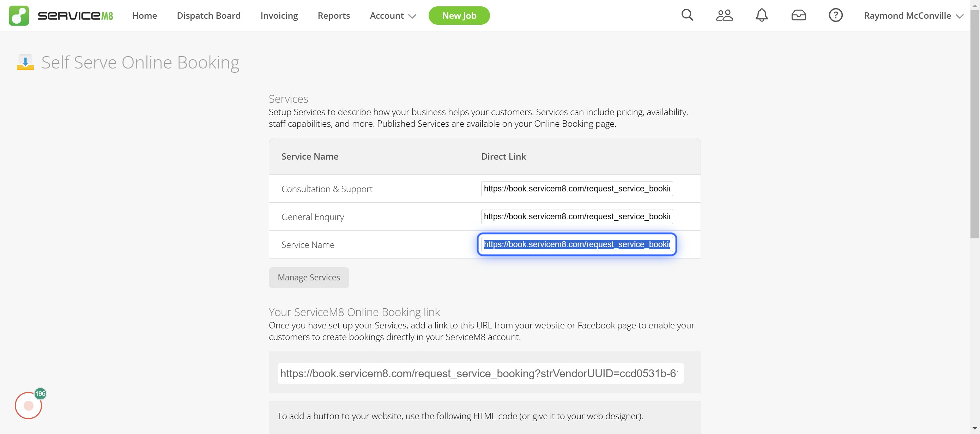This screenshot has width=980, height=434.
Task: Expand the Raymond McConville user menu
Action: 913,16
